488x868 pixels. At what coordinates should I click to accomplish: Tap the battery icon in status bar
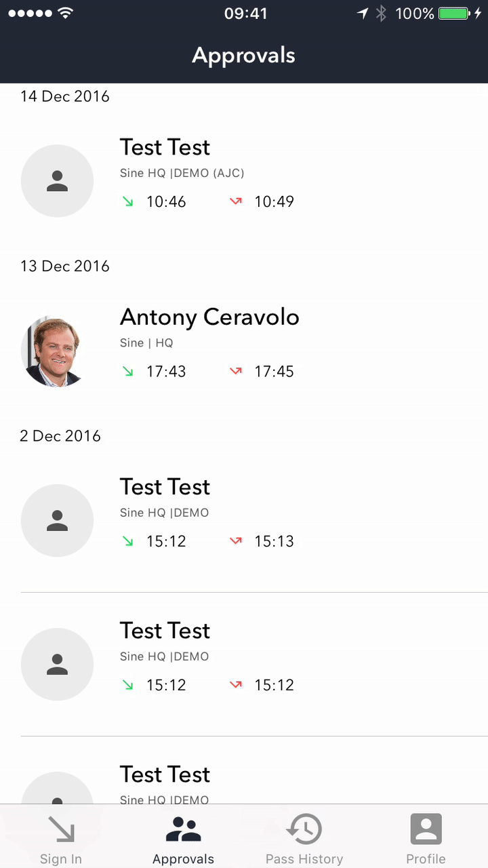(x=453, y=14)
